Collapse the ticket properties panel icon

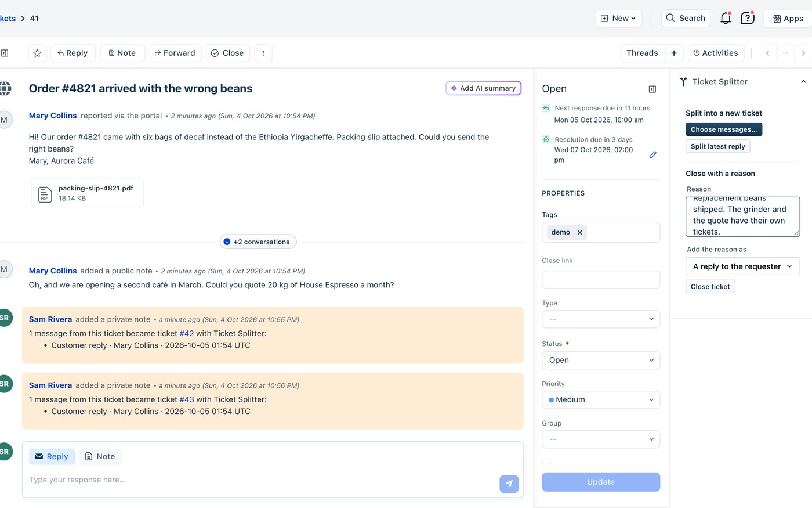pyautogui.click(x=652, y=89)
